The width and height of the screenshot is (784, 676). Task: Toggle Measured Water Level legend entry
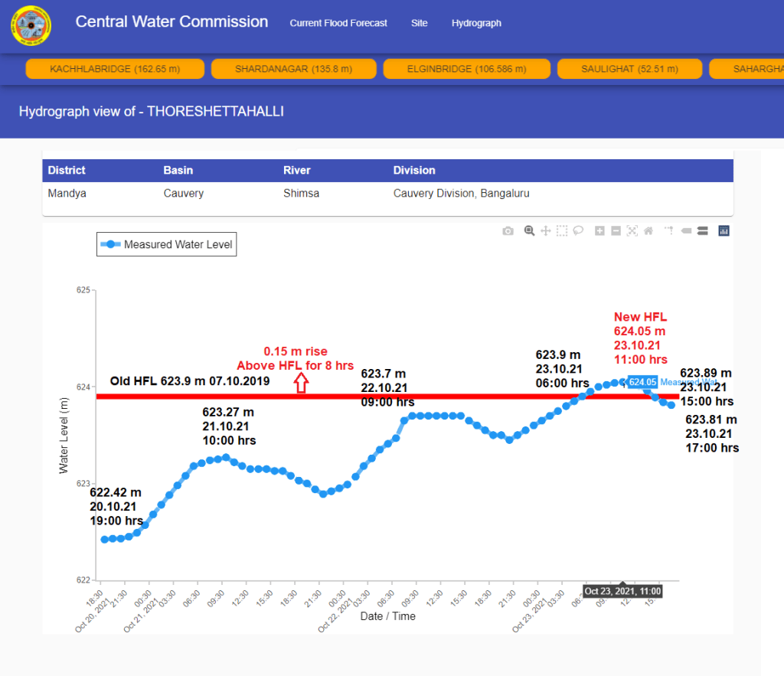coord(167,244)
